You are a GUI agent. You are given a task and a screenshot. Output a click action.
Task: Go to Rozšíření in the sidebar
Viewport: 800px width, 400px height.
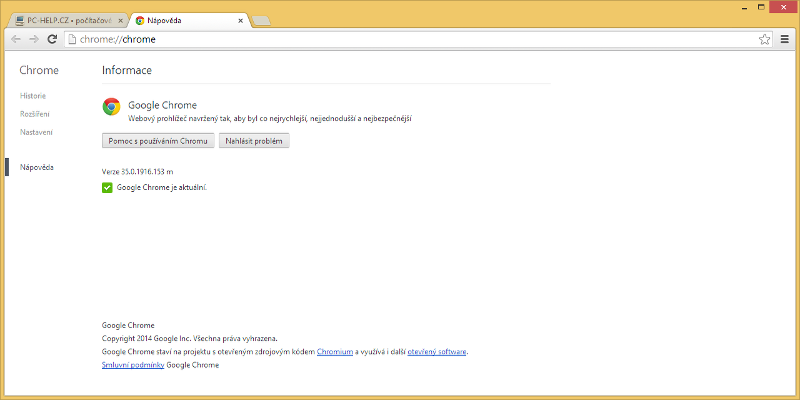pos(35,114)
